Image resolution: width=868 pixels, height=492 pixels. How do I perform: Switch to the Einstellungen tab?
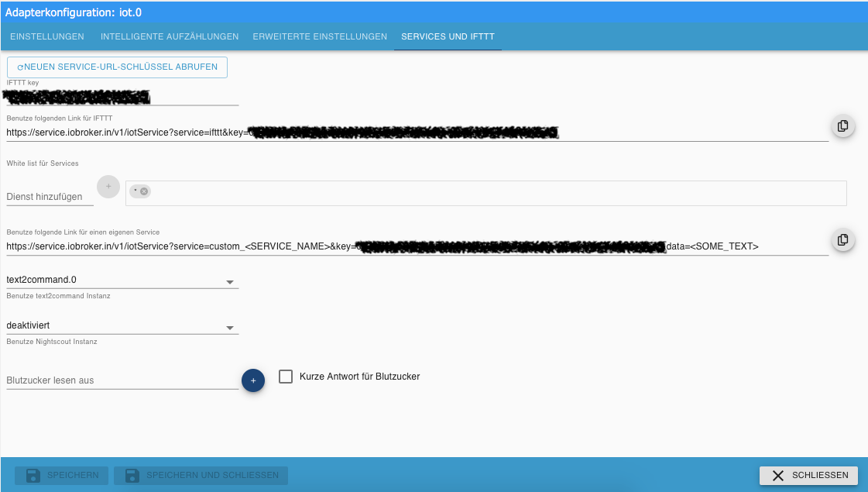coord(47,36)
